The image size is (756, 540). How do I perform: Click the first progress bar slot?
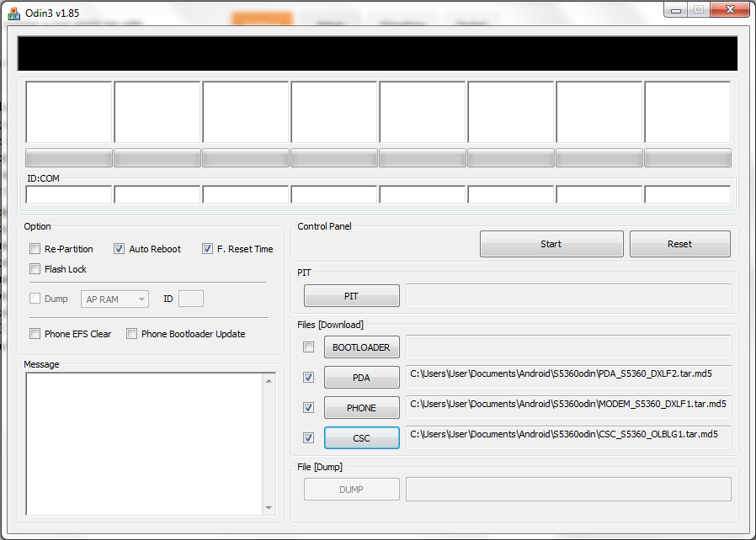click(x=69, y=158)
